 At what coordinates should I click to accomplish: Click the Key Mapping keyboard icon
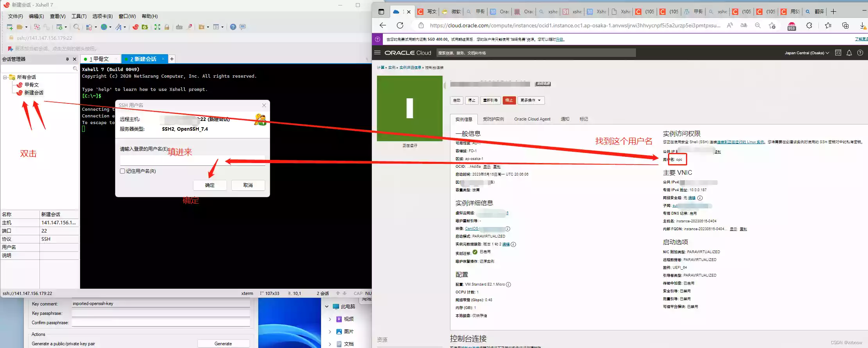179,27
